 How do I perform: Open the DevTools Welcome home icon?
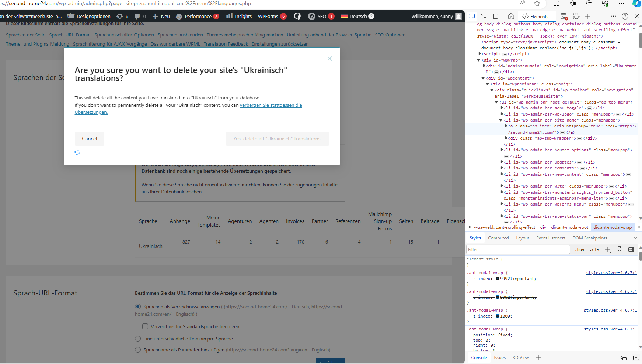coord(511,16)
